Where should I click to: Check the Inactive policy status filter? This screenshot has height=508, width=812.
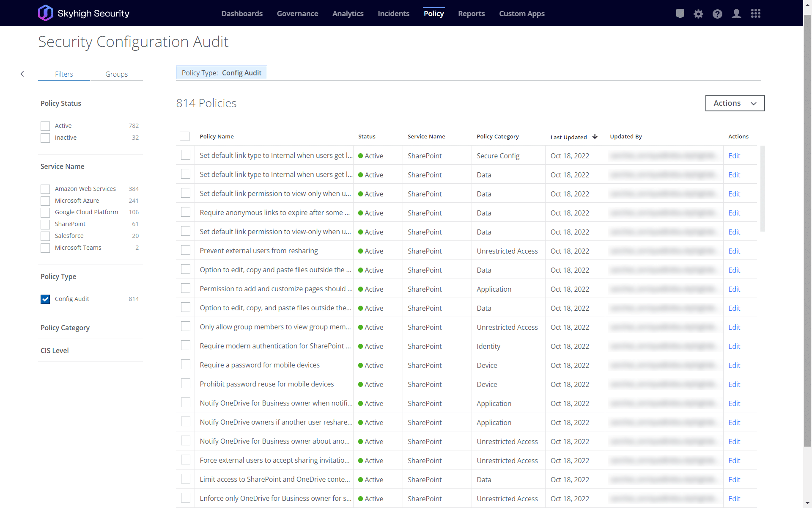click(x=45, y=138)
